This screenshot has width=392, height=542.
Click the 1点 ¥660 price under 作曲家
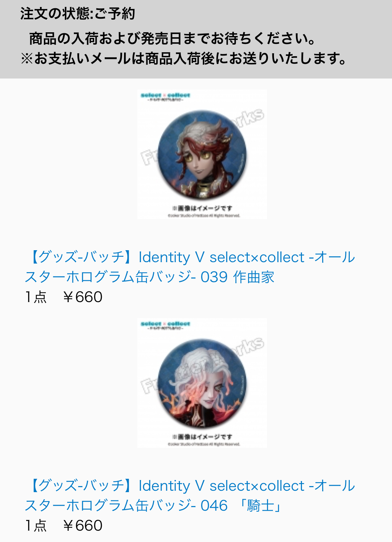(64, 297)
